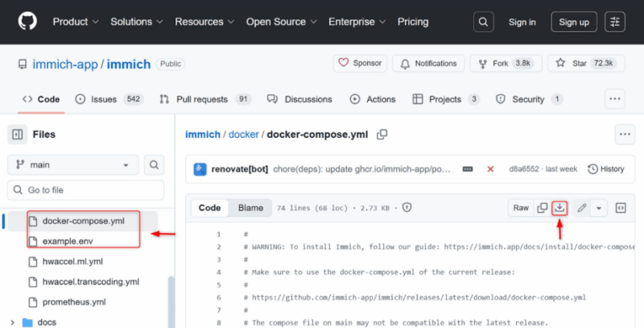Copy raw file contents icon
The image size is (644, 328).
542,208
